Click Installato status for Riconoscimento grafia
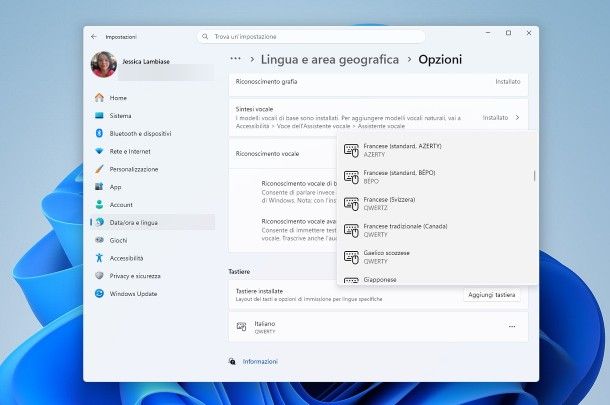Image resolution: width=610 pixels, height=405 pixels. (508, 82)
